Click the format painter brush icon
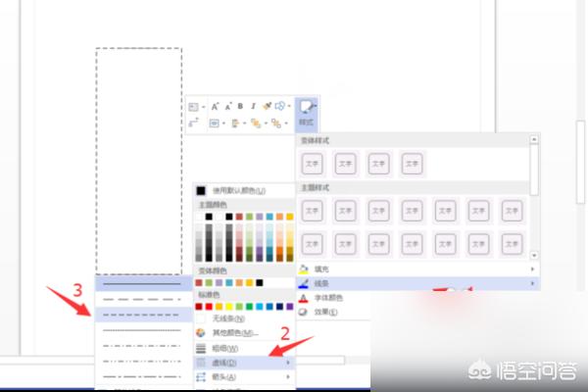This screenshot has height=392, width=588. point(266,106)
